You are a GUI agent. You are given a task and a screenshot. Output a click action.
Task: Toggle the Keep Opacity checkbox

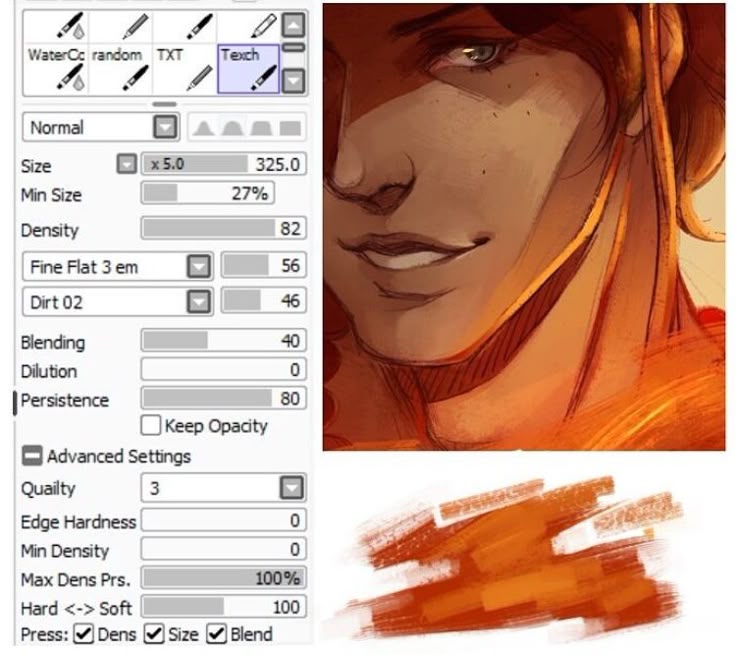point(151,425)
